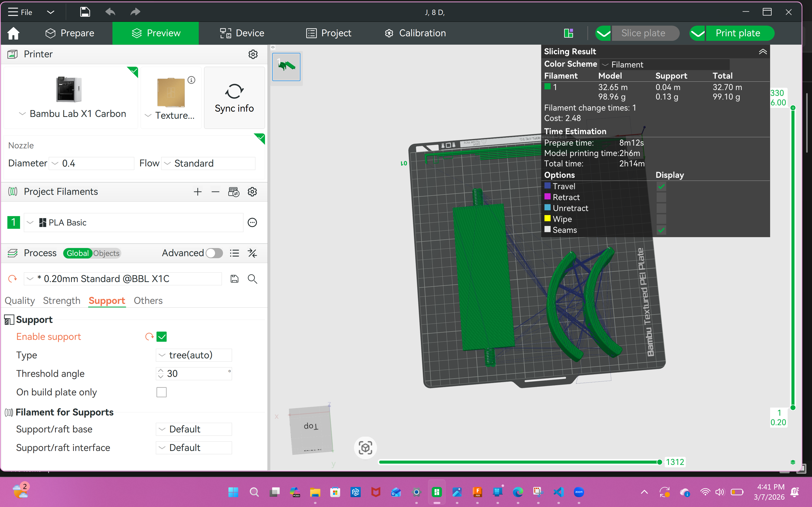
Task: Click the save project icon
Action: click(85, 12)
